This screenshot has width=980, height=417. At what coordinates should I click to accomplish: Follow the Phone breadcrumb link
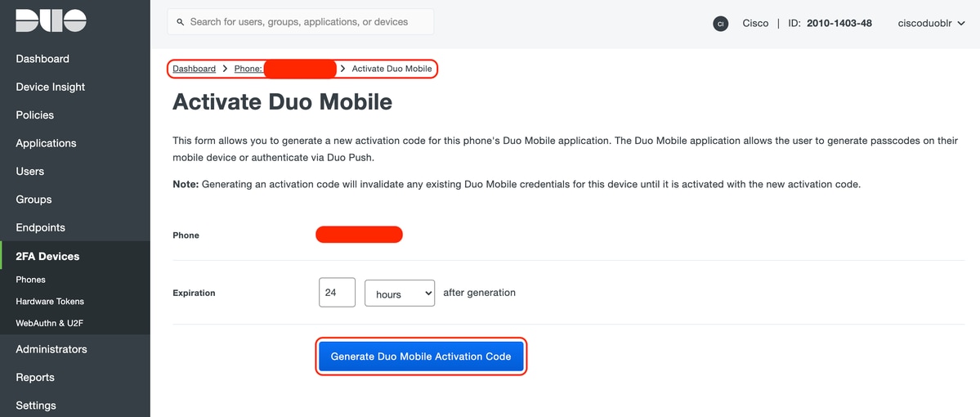coord(248,69)
